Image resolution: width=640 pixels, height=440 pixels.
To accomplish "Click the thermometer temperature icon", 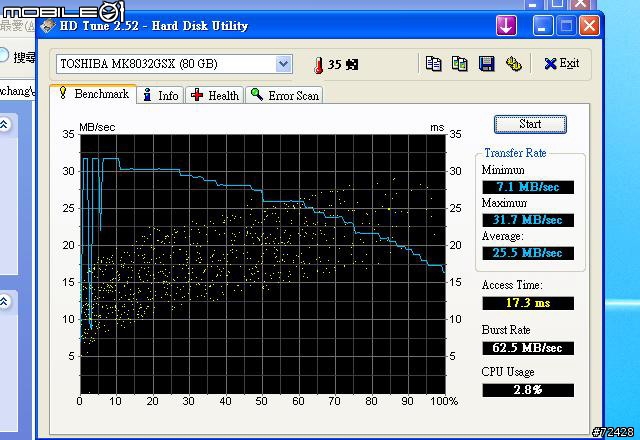I will 318,65.
